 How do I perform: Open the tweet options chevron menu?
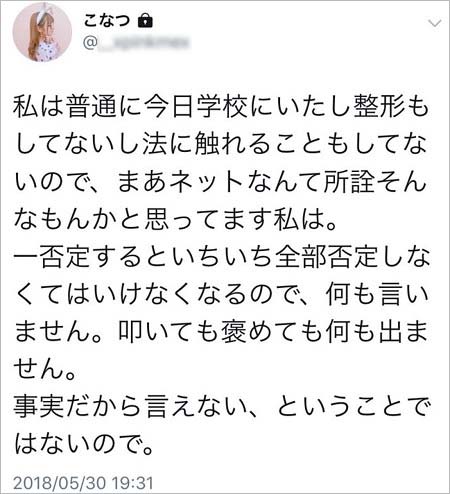[x=435, y=23]
